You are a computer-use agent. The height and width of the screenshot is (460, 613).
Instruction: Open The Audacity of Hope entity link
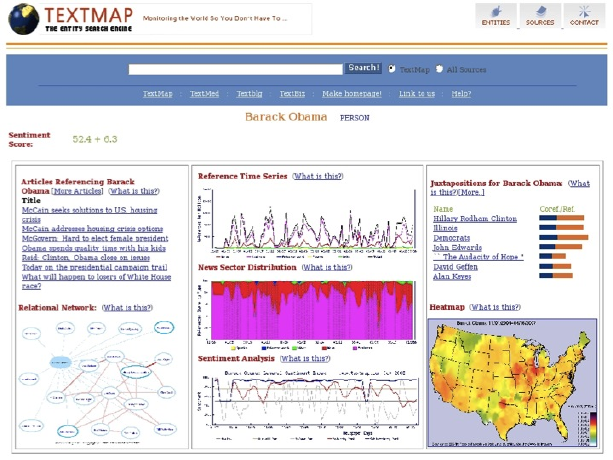click(x=479, y=257)
